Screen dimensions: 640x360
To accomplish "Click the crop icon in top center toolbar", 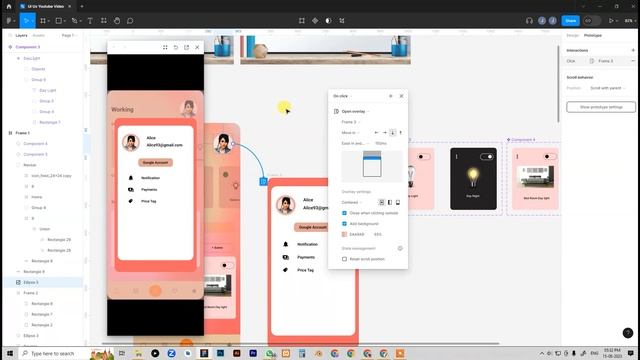I will point(342,21).
